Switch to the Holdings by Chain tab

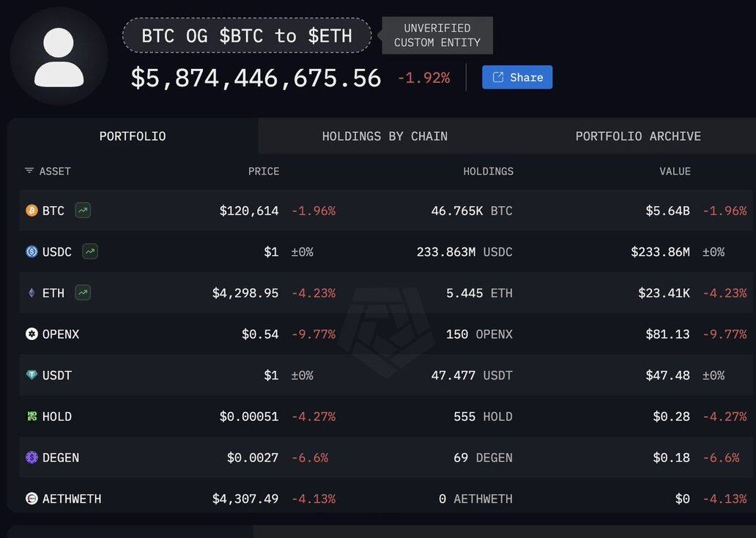pos(385,136)
